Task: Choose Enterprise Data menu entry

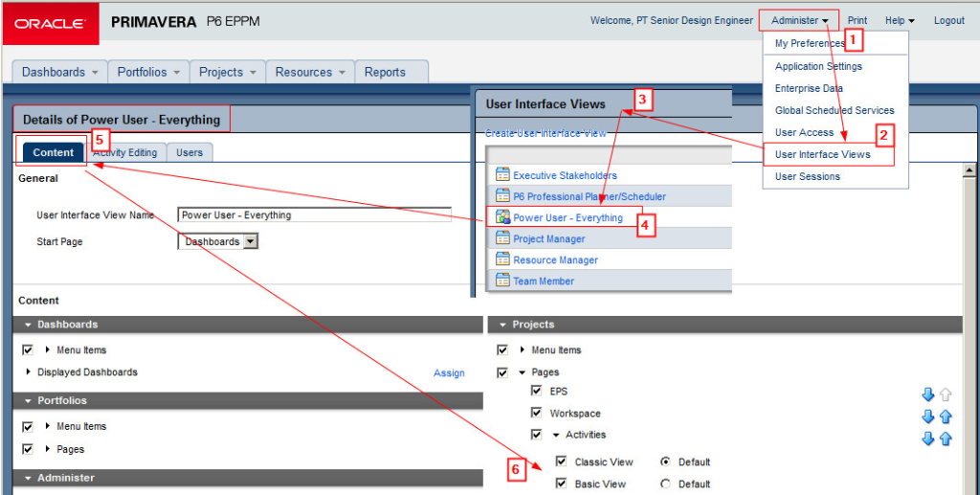Action: (x=809, y=88)
